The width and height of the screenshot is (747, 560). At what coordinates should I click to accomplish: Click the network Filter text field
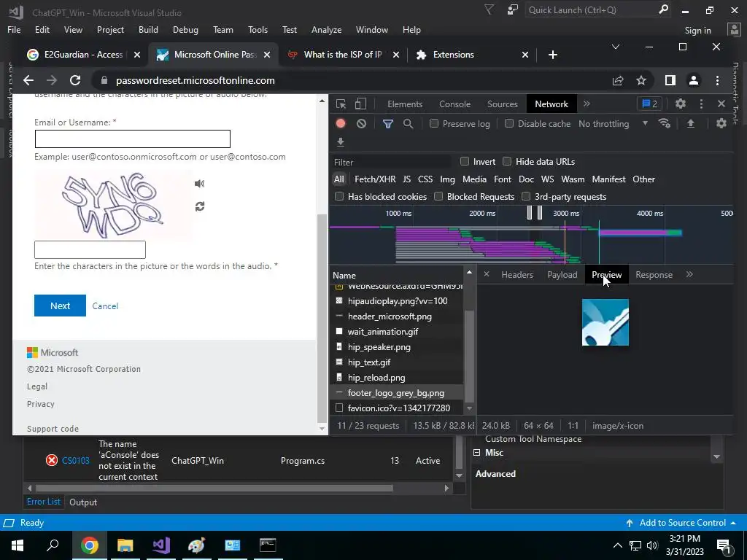click(392, 162)
